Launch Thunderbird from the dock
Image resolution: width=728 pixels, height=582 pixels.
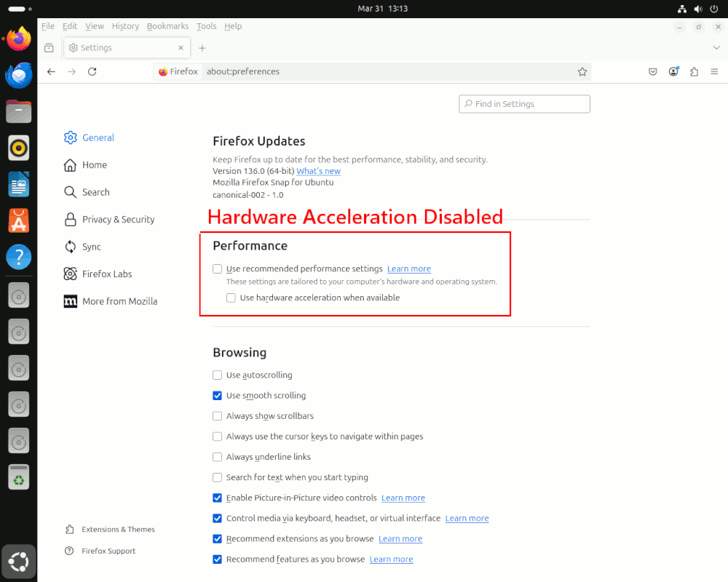pyautogui.click(x=19, y=75)
